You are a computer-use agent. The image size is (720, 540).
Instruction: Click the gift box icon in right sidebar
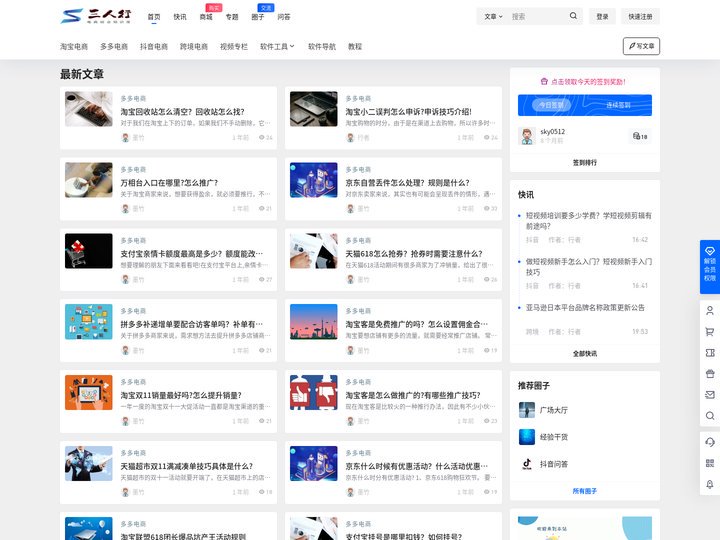pyautogui.click(x=709, y=374)
